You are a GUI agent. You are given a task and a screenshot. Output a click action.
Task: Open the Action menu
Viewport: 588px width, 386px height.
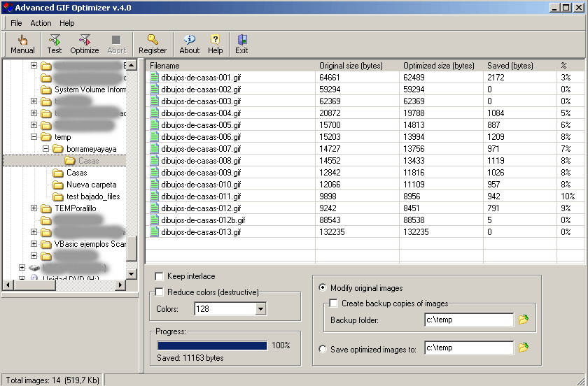[x=41, y=23]
